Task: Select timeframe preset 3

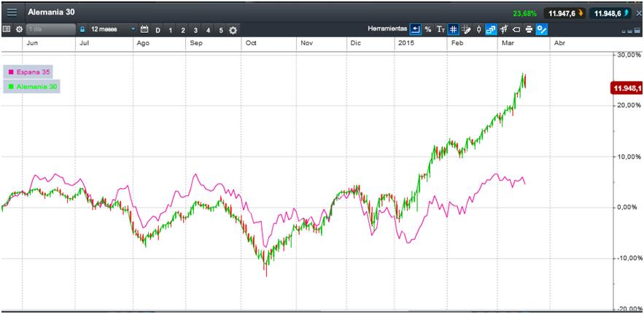Action: [x=195, y=31]
